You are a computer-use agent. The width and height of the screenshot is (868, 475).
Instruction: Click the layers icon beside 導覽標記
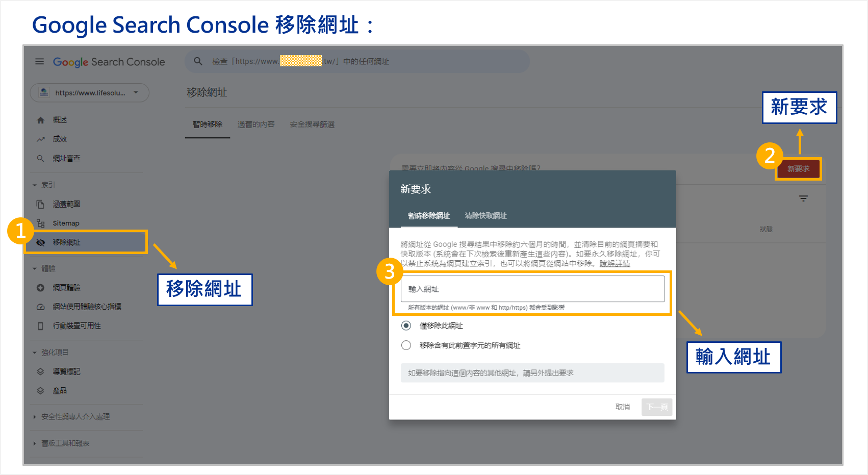[x=40, y=371]
